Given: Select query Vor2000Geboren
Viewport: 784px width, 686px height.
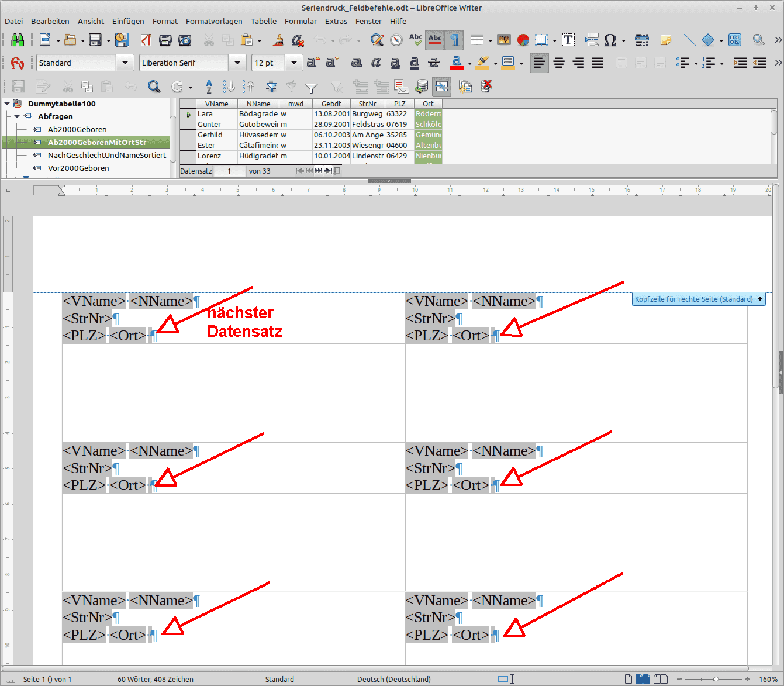Looking at the screenshot, I should [x=78, y=168].
